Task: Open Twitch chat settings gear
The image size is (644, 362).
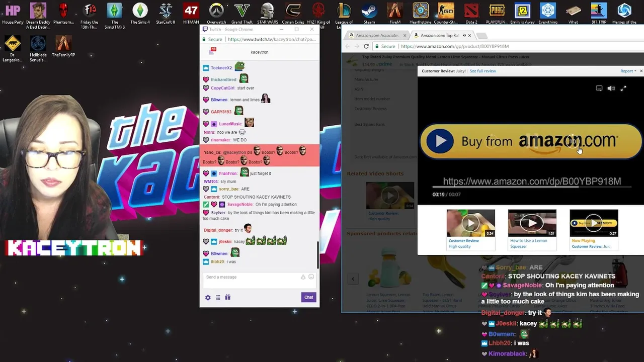Action: coord(208,297)
